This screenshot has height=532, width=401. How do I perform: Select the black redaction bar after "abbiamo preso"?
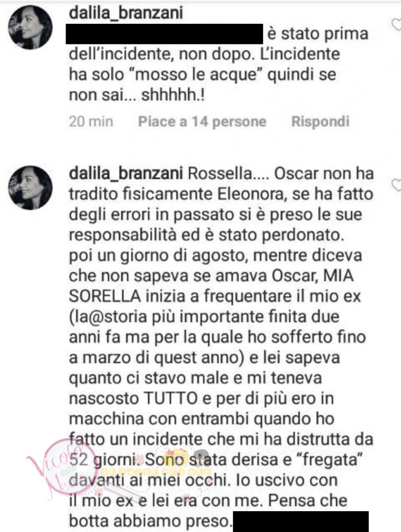tap(300, 520)
